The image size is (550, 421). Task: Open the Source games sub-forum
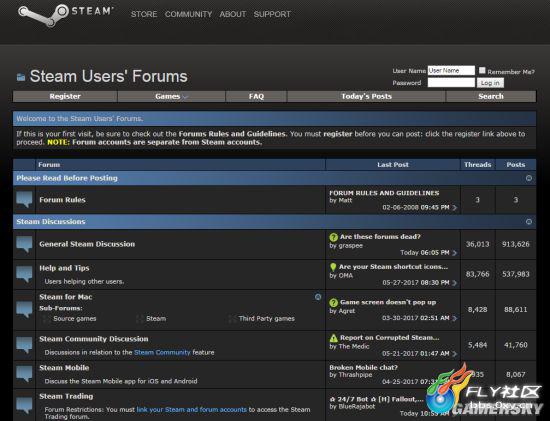[75, 319]
